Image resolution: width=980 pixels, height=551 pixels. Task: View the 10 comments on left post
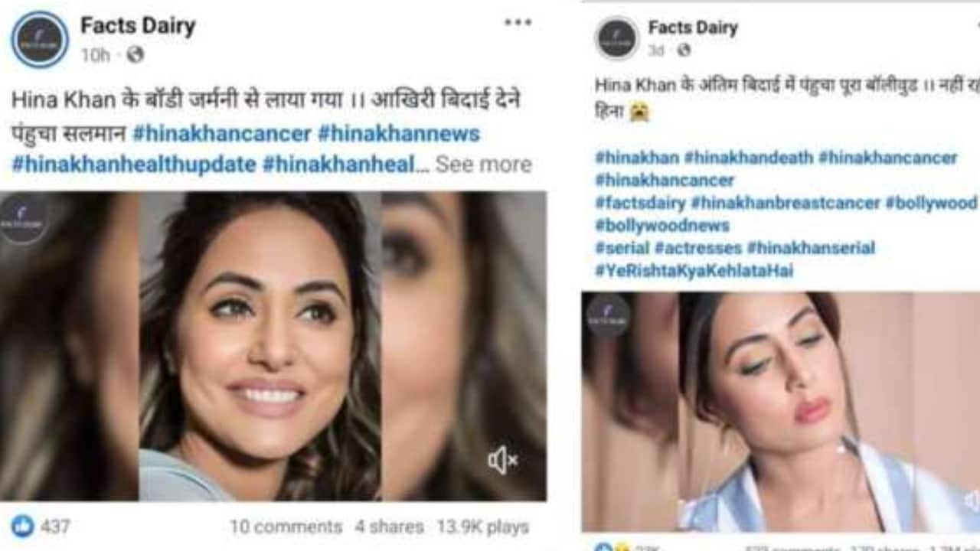286,527
